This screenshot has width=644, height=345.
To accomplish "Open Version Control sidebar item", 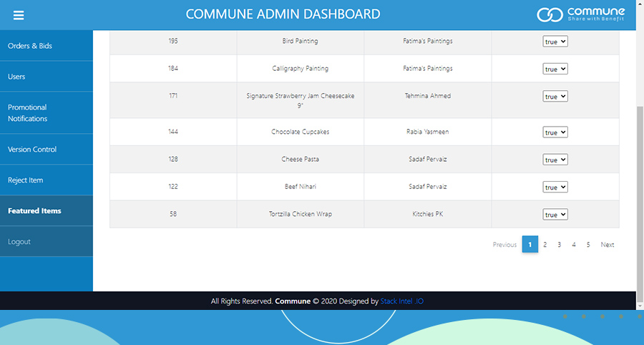I will (32, 150).
